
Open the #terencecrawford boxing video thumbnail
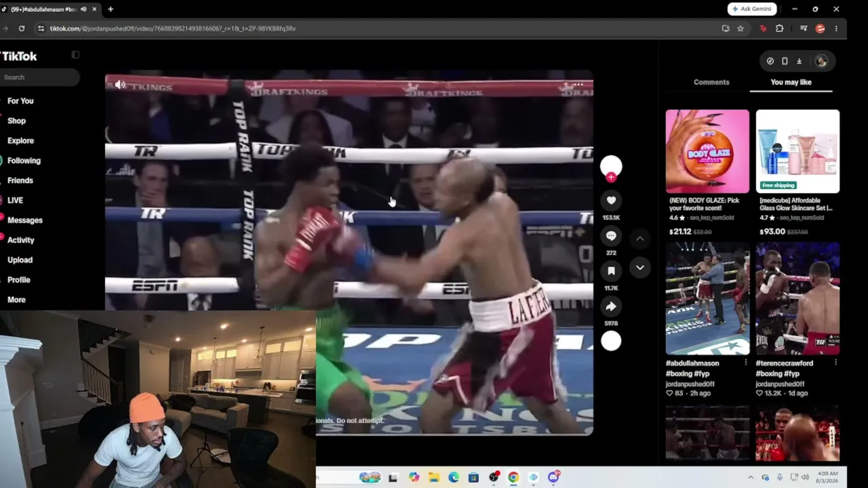(797, 299)
